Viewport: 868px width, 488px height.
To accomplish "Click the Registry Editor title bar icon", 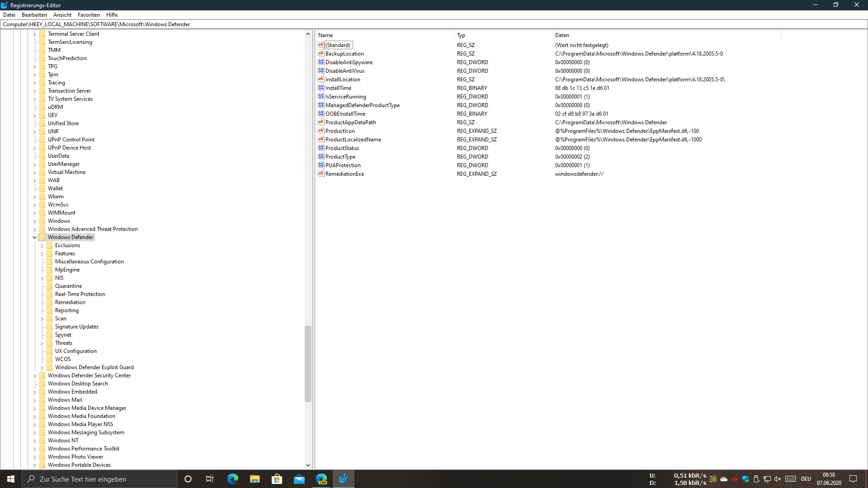I will click(x=4, y=5).
